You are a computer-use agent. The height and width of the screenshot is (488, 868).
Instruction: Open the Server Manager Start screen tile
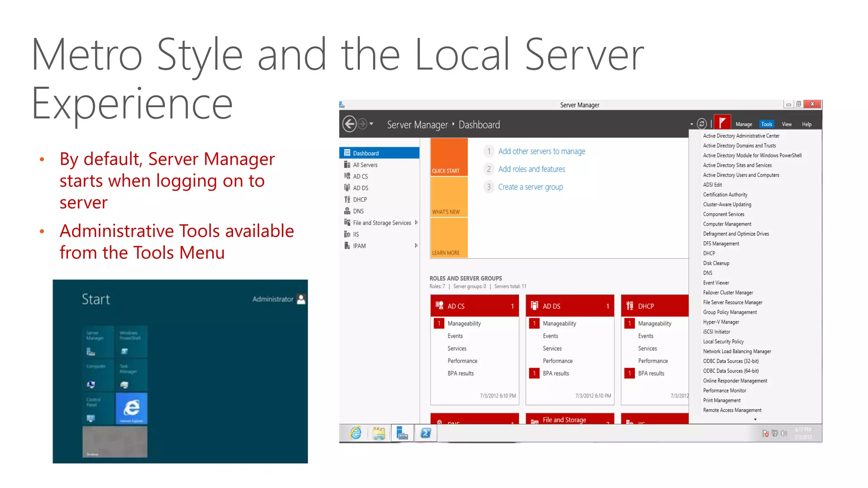(98, 342)
